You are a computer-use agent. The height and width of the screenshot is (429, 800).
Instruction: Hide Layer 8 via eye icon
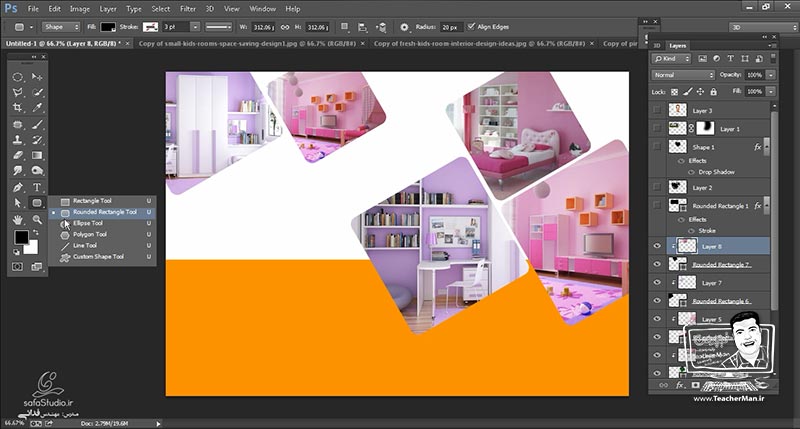(657, 246)
